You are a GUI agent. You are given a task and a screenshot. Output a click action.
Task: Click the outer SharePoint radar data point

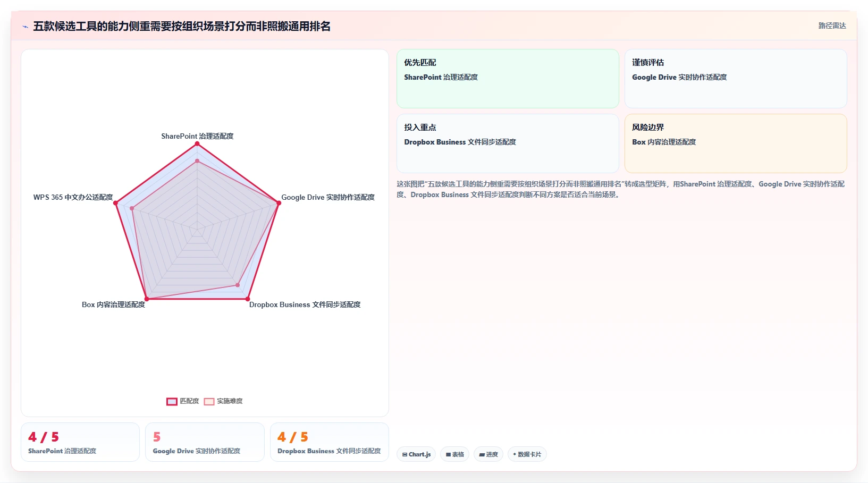coord(197,143)
